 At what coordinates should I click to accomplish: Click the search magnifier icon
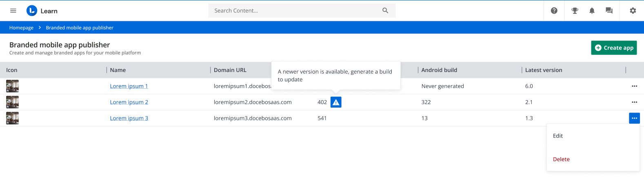[385, 11]
